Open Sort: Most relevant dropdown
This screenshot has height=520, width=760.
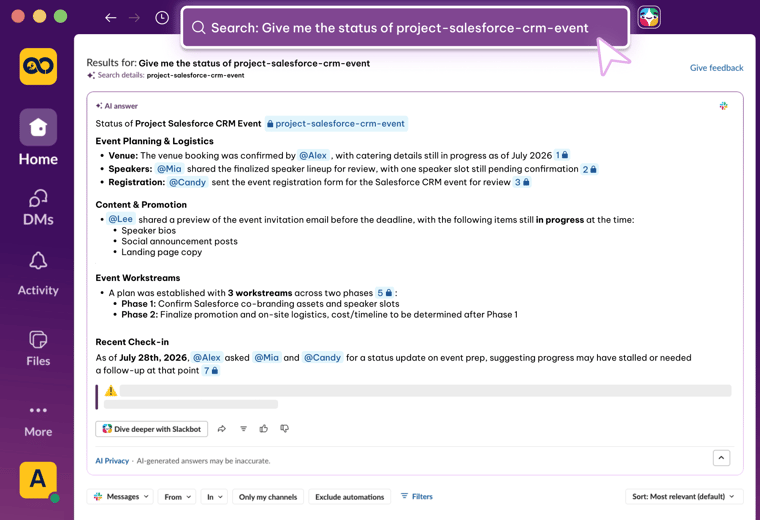(683, 497)
